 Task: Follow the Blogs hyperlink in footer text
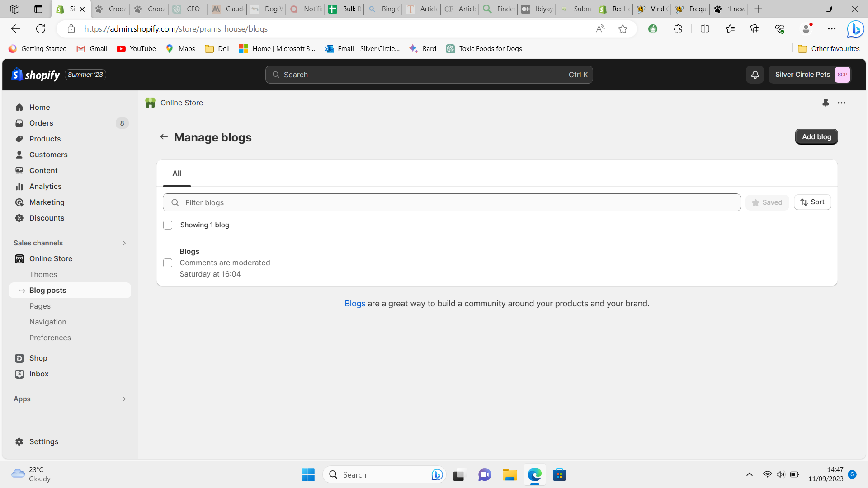[354, 304]
